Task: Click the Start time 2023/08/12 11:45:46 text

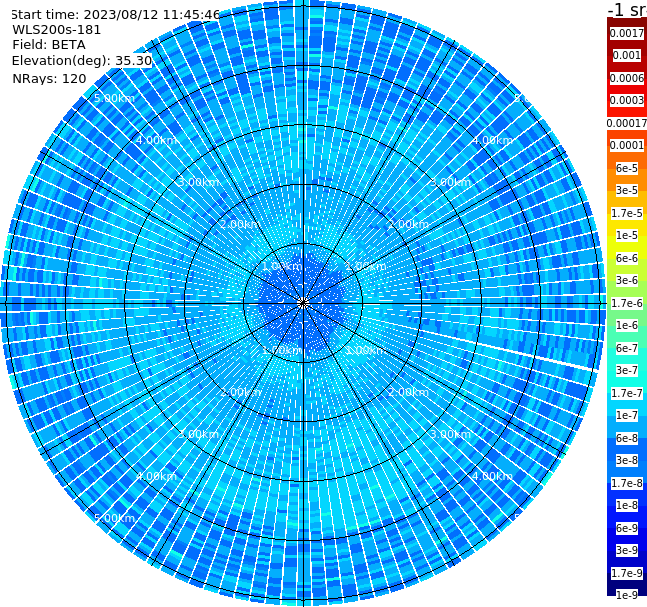Action: 115,15
